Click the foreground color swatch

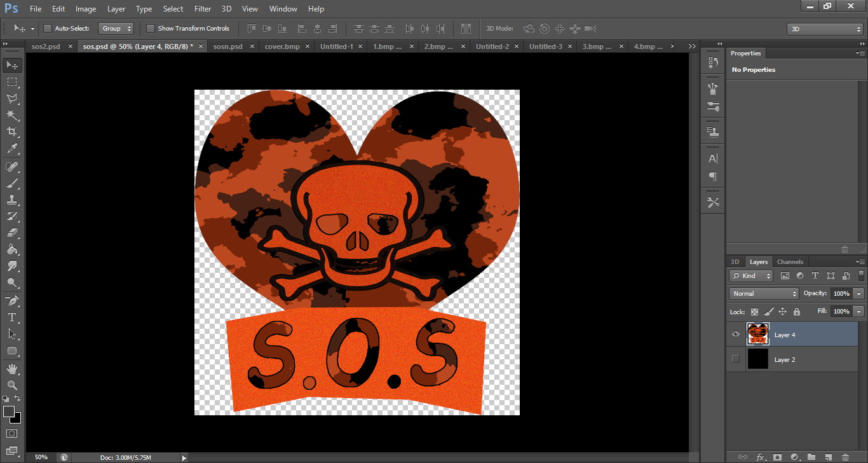point(9,411)
